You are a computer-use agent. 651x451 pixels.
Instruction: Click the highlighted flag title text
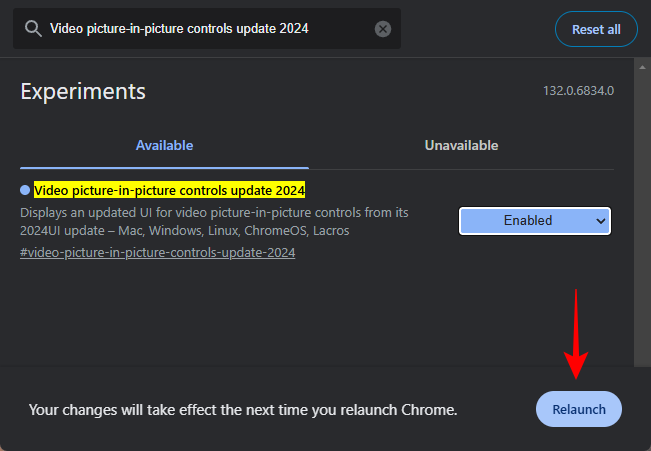click(x=169, y=190)
